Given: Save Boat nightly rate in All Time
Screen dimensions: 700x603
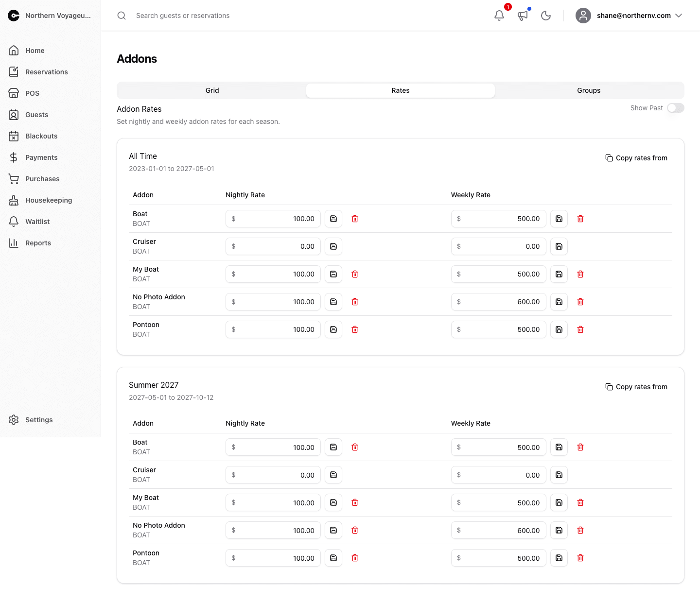Looking at the screenshot, I should 333,219.
